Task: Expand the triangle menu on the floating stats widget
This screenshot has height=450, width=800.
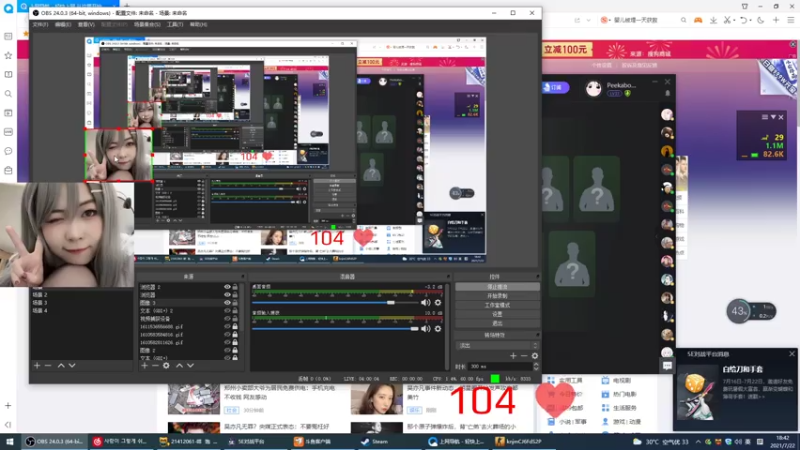Action: 773,117
